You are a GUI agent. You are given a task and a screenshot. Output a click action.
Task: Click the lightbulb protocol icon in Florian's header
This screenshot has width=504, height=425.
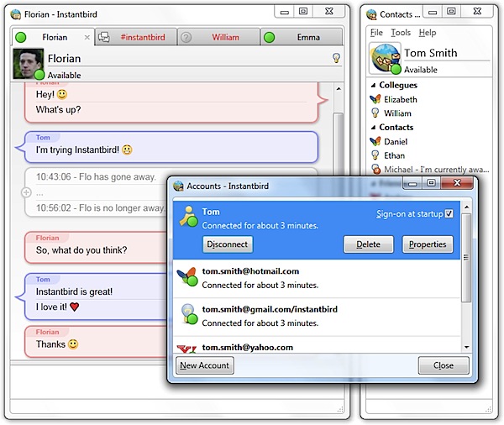pos(336,58)
